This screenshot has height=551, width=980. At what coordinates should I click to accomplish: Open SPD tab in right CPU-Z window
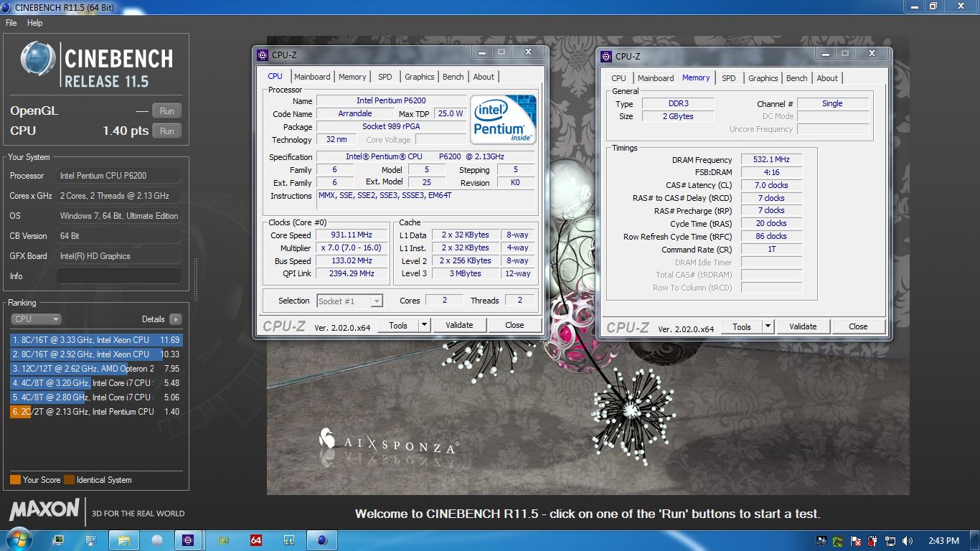pos(729,78)
